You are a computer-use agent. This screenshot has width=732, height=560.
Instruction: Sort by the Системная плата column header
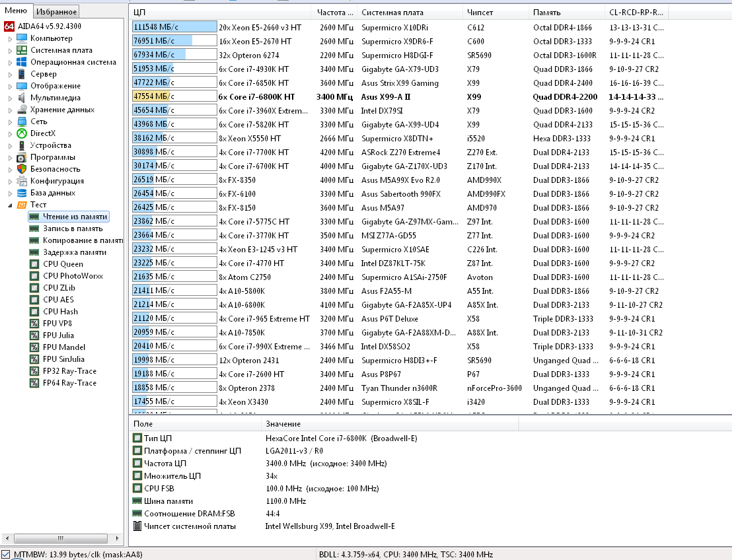[x=410, y=13]
